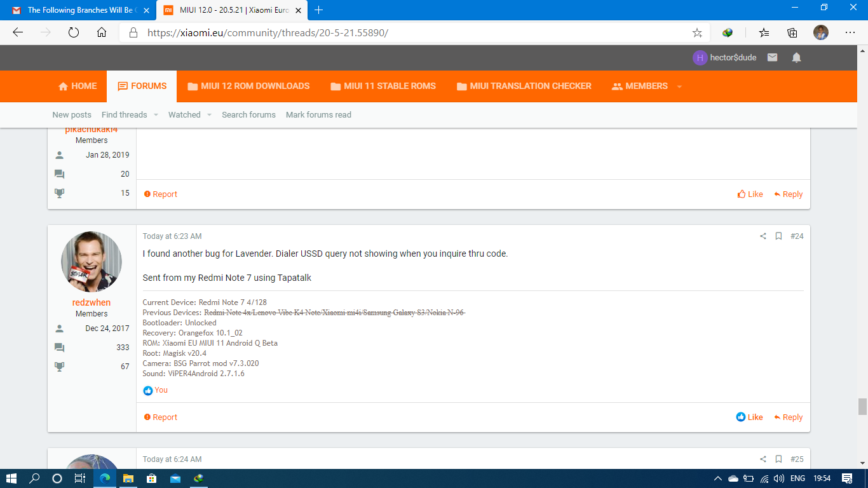Reload the current page

(x=74, y=32)
